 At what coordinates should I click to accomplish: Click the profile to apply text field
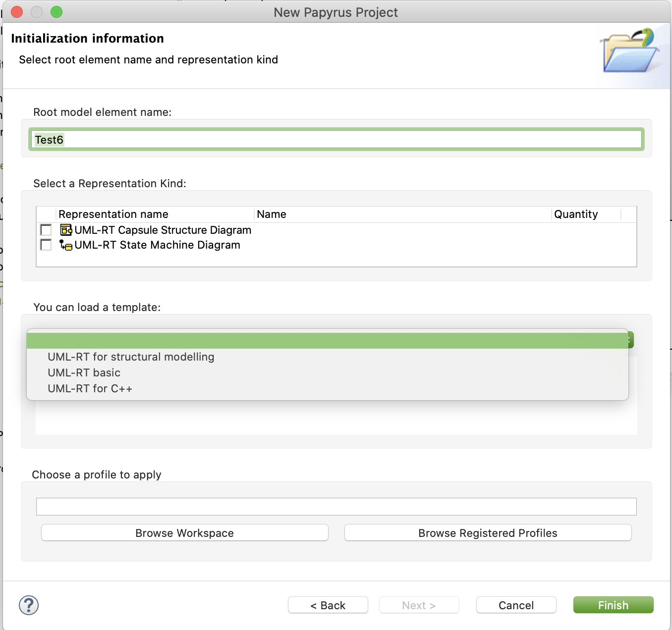[x=336, y=507]
